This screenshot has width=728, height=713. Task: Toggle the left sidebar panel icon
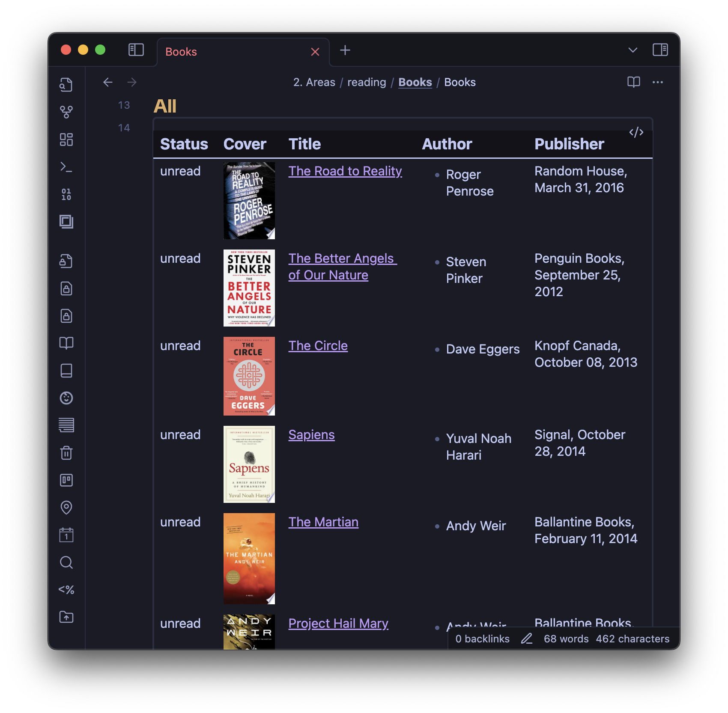pos(136,50)
